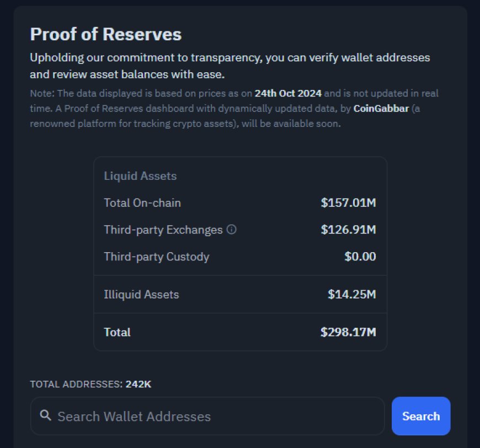Image resolution: width=480 pixels, height=448 pixels.
Task: Select the Proof of Reserves heading
Action: coord(106,34)
